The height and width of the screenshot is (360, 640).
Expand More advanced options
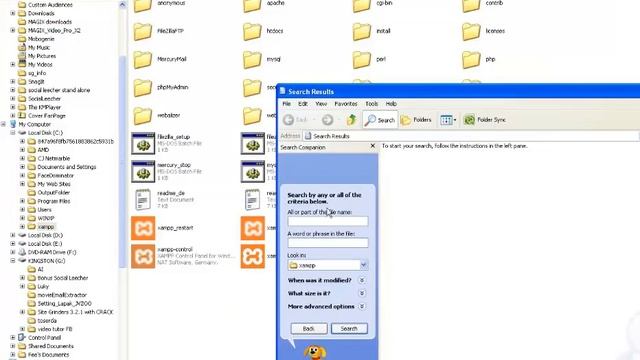click(x=362, y=307)
